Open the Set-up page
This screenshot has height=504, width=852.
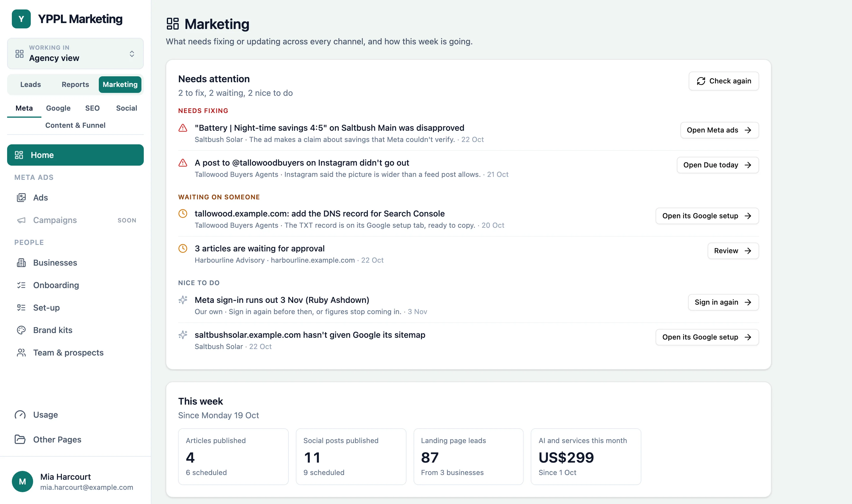point(75,307)
